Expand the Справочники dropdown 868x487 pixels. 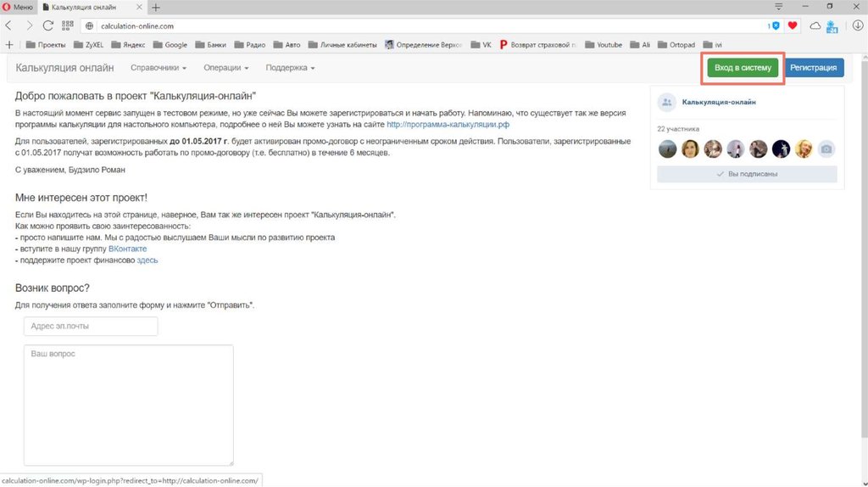tap(158, 68)
